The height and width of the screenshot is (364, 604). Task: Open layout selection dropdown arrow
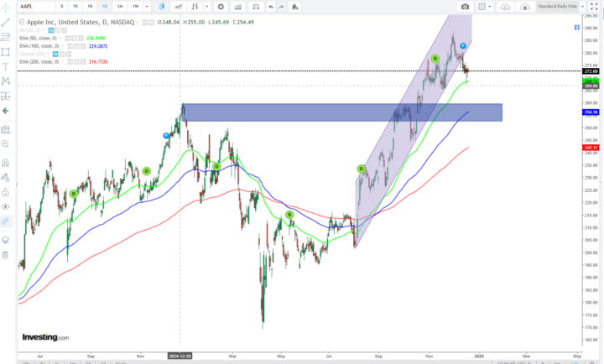point(490,7)
